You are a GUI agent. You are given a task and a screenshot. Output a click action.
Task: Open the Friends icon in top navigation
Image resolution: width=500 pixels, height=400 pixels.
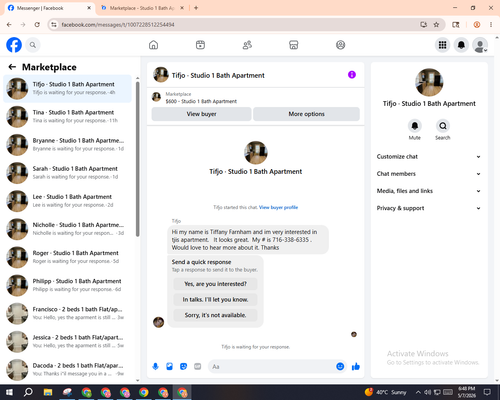pos(247,45)
